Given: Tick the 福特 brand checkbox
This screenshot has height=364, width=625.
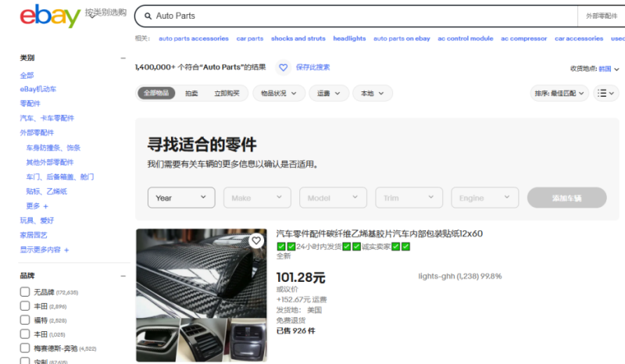Looking at the screenshot, I should (25, 320).
